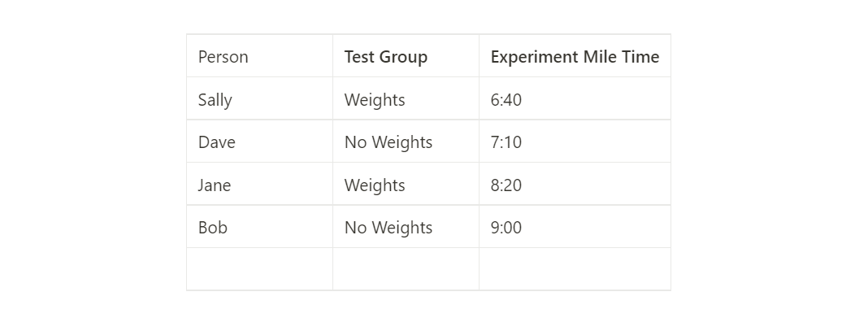The image size is (868, 331).
Task: Click Jane's Weights group cell
Action: (x=375, y=185)
